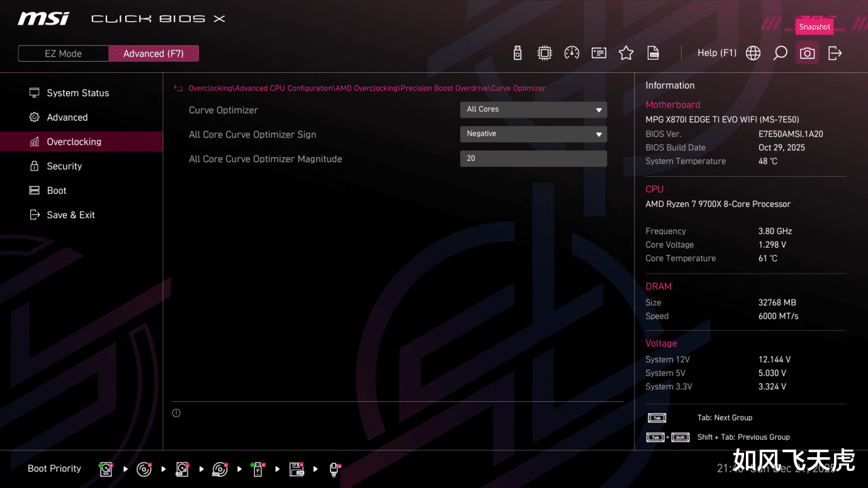Click System 12V value 12.144 V
Image resolution: width=868 pixels, height=488 pixels.
[775, 360]
